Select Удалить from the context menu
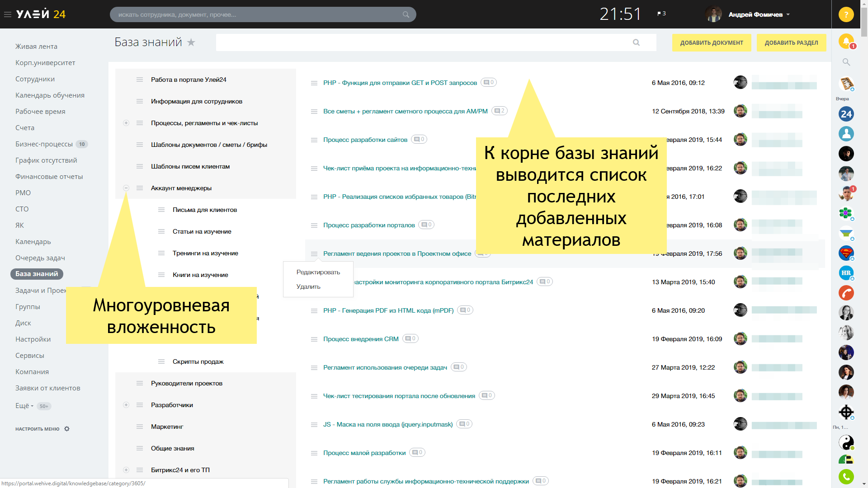The height and width of the screenshot is (488, 868). point(308,286)
